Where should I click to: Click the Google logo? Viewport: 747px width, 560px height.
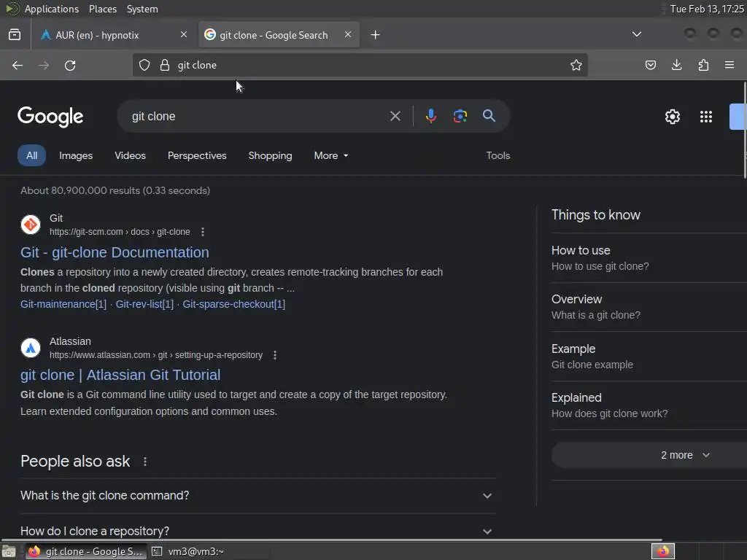click(x=50, y=117)
